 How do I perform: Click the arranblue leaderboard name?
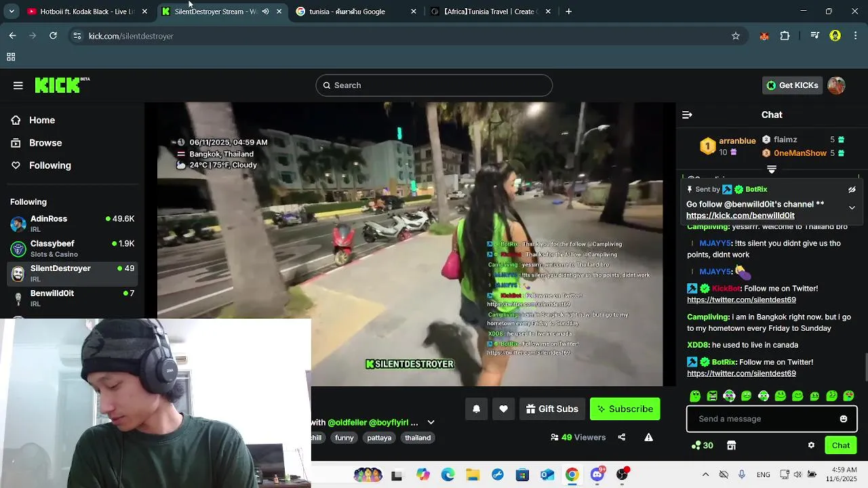point(737,141)
